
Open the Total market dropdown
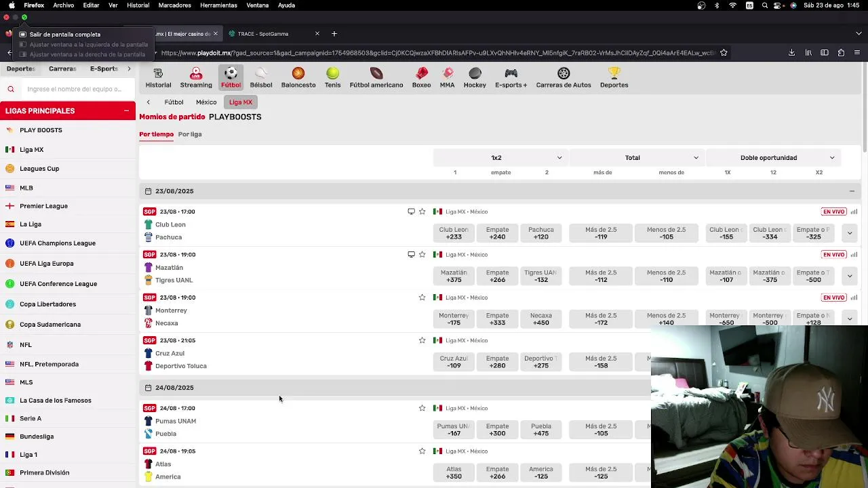(x=636, y=158)
